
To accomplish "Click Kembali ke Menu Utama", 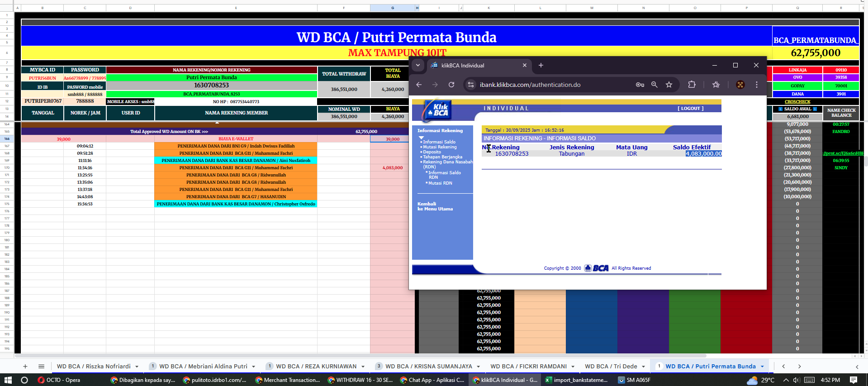I will tap(435, 206).
